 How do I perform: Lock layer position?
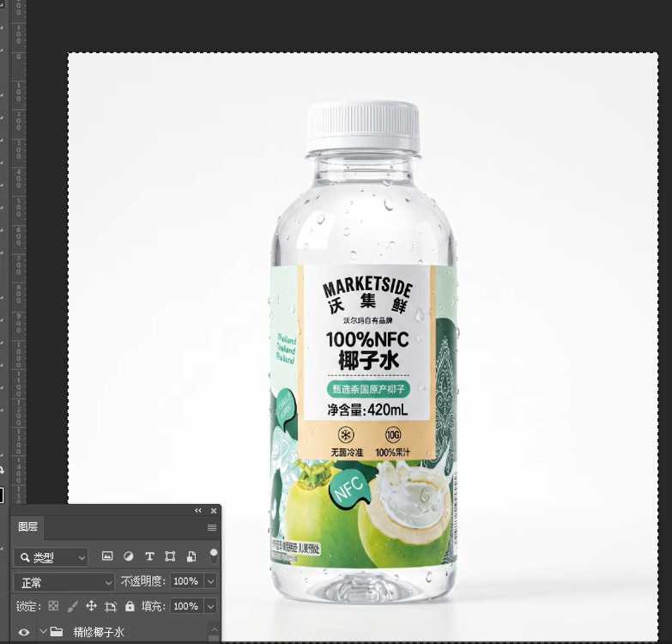[x=91, y=606]
